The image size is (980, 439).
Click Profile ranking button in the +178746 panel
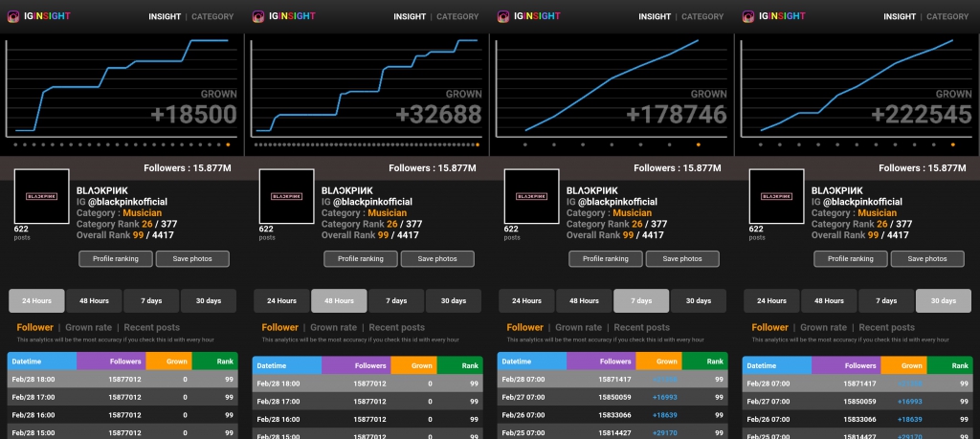pos(606,258)
